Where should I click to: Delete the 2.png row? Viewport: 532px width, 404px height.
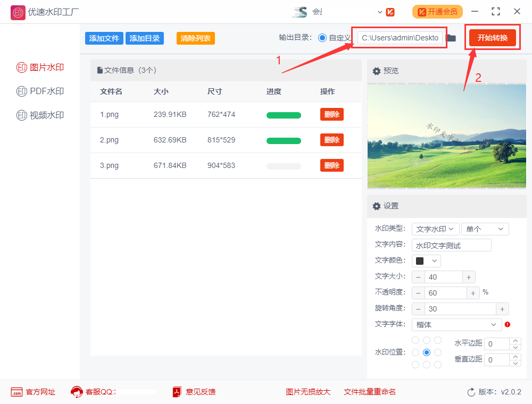point(332,140)
